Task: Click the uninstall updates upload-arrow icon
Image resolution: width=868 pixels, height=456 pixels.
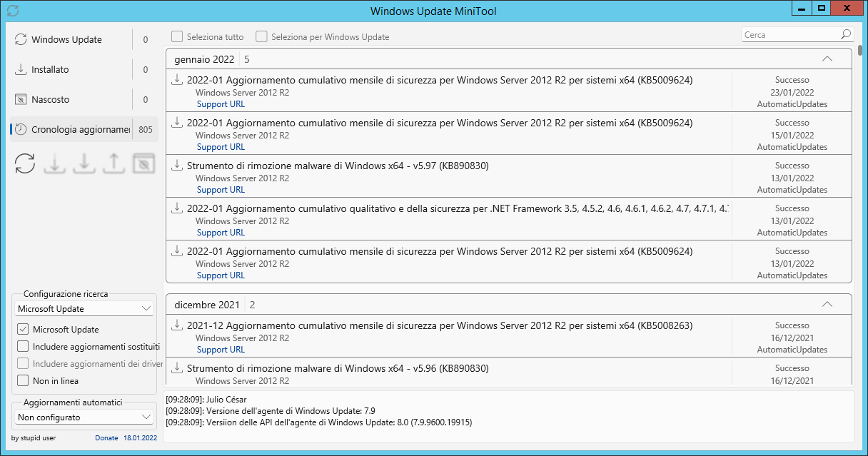Action: pos(113,163)
